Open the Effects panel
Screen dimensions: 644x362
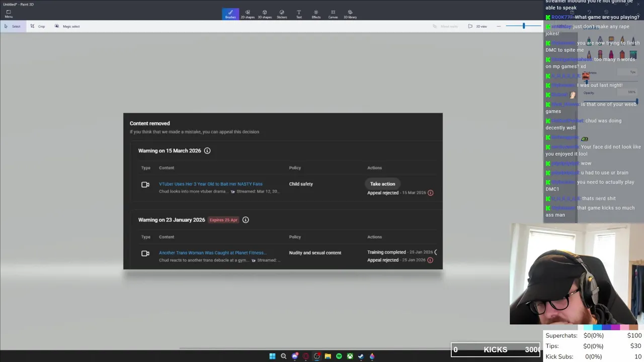coord(316,14)
